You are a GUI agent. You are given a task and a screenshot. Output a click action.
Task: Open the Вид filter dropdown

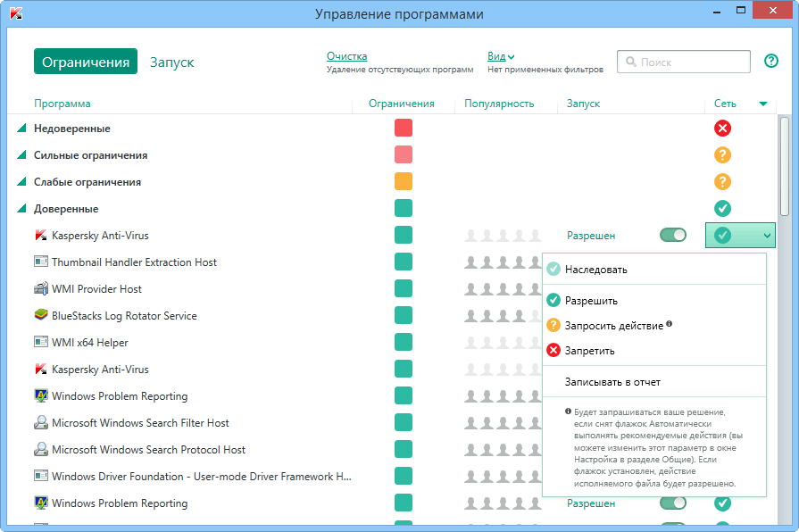click(x=501, y=56)
